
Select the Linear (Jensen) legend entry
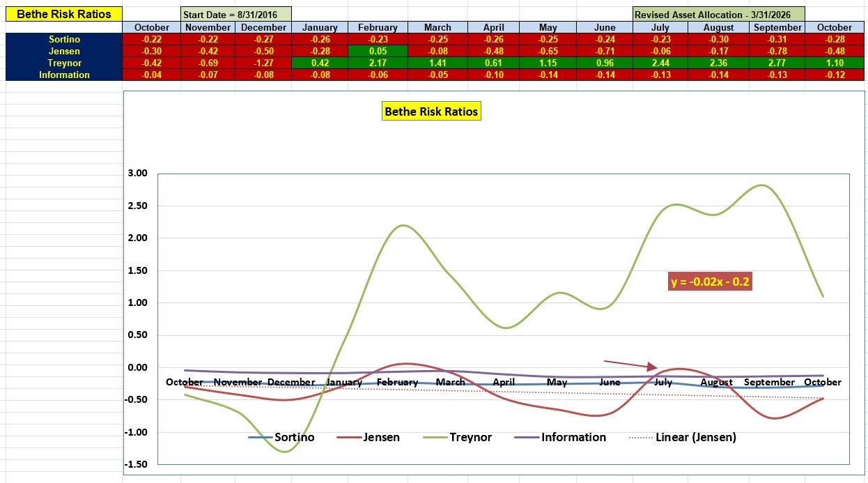(x=682, y=437)
